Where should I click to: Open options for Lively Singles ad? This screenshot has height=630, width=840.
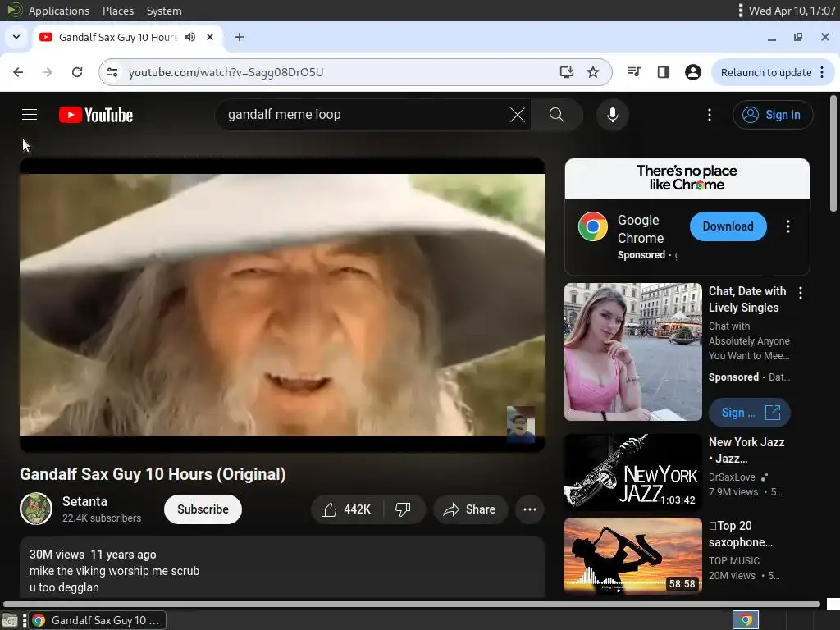coord(801,293)
